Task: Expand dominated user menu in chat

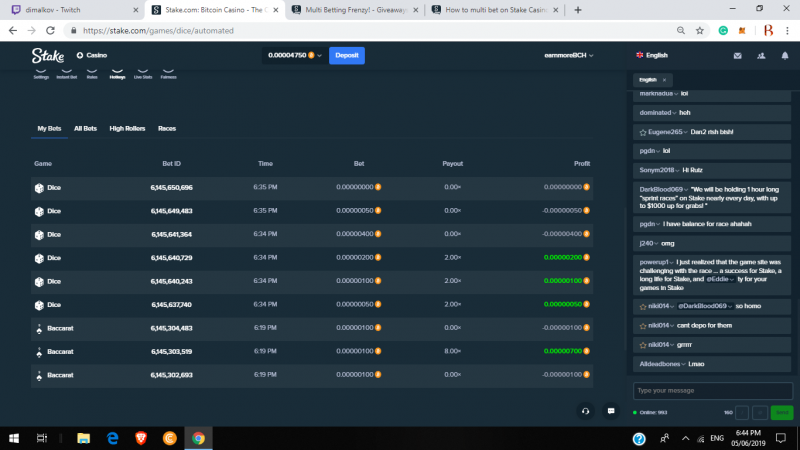Action: [674, 113]
